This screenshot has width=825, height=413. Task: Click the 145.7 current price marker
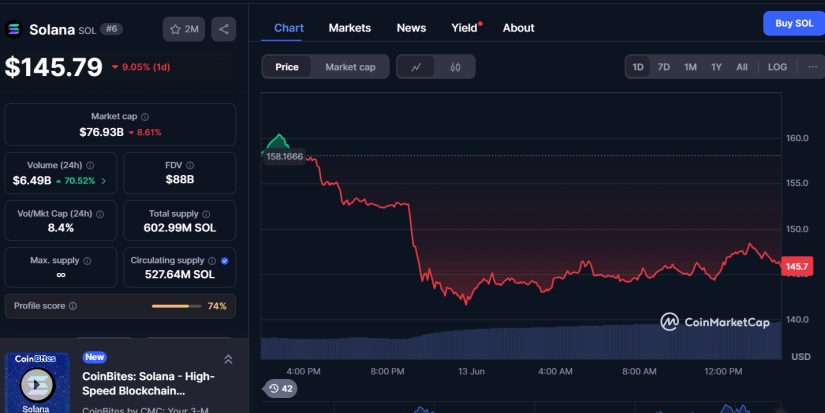click(x=797, y=267)
